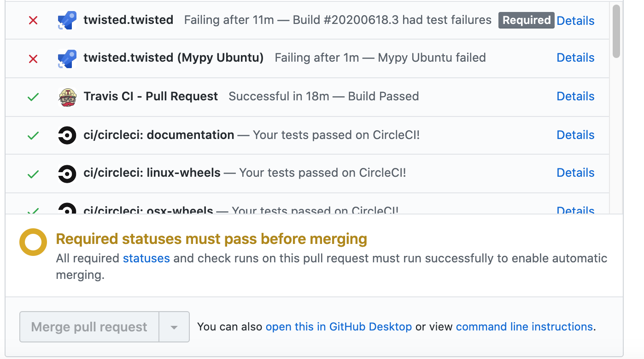Click green checkmark for documentation check
Image resolution: width=644 pixels, height=359 pixels.
click(x=33, y=136)
